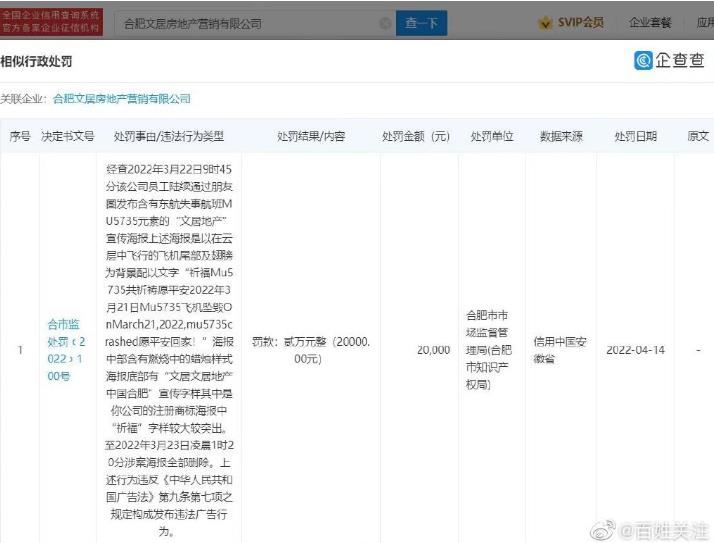Click the 相似行政处罚 section heading
Screen dimensions: 714x543
(x=36, y=61)
